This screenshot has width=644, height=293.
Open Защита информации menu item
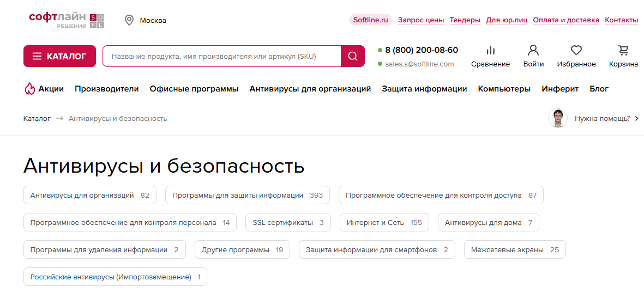pyautogui.click(x=424, y=89)
